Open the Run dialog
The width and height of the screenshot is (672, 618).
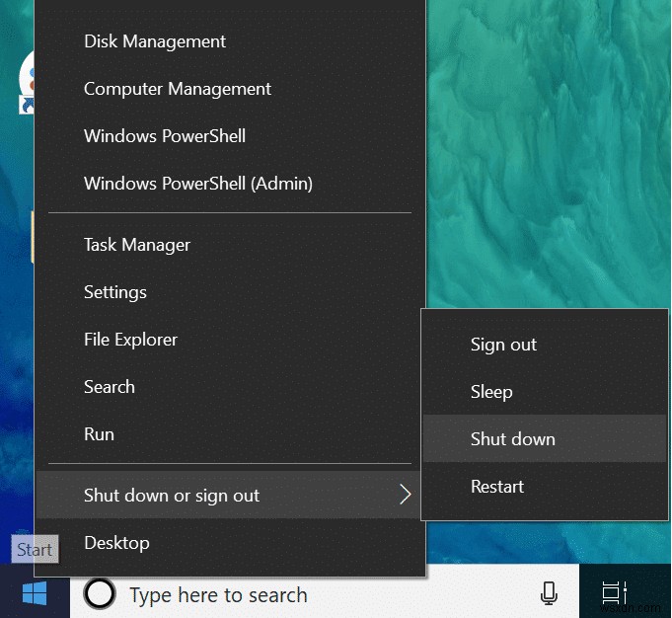coord(100,434)
